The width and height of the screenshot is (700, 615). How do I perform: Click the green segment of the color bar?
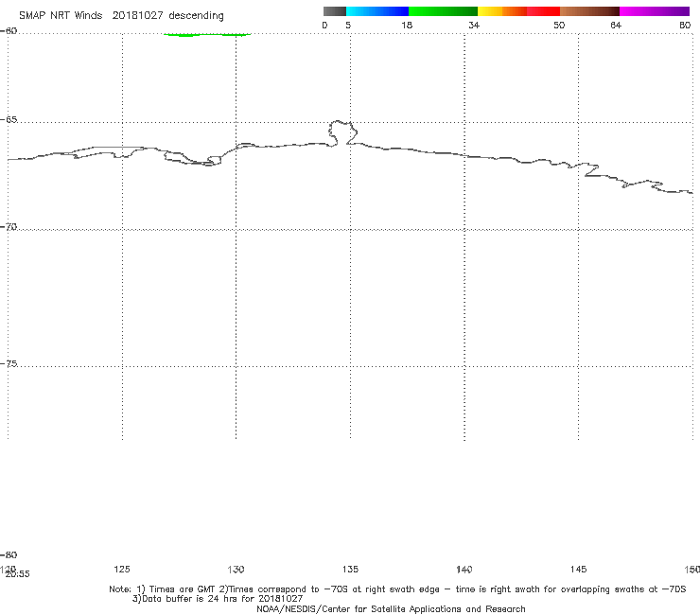pos(443,11)
